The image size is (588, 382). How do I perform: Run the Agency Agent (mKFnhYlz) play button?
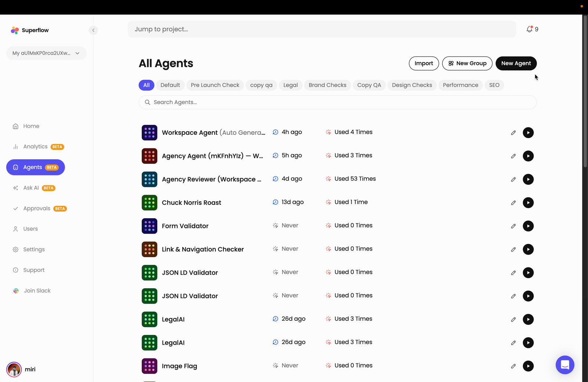tap(528, 156)
